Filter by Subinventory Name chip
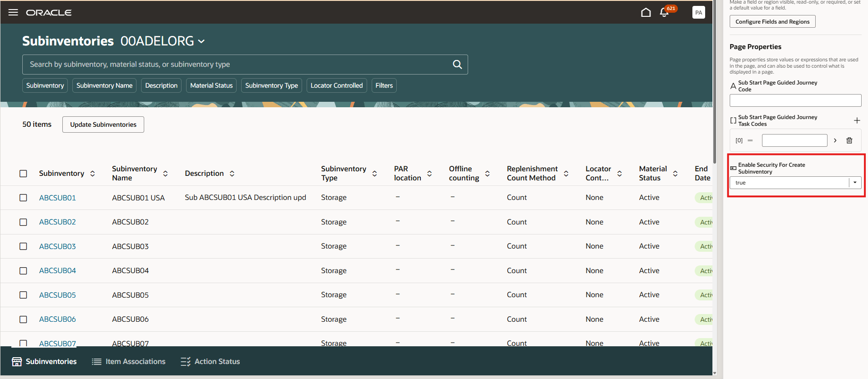868x379 pixels. 104,85
